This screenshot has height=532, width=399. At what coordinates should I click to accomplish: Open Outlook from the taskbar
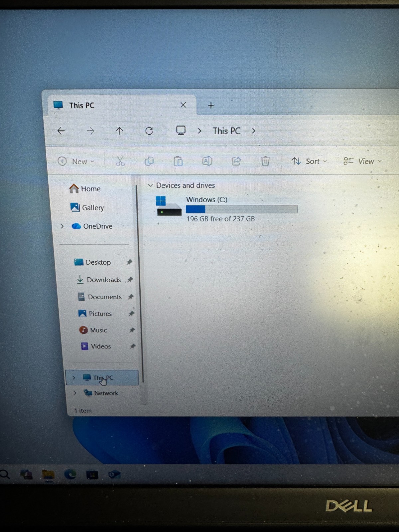pyautogui.click(x=114, y=474)
